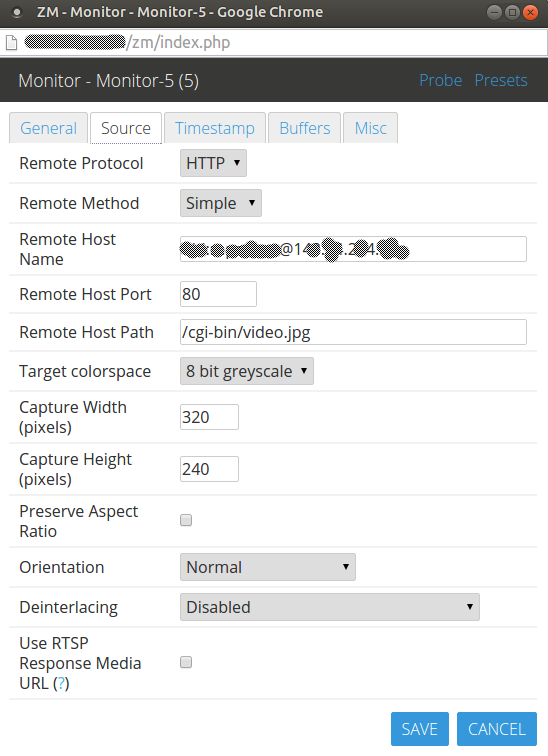Switch to the General tab
This screenshot has height=756, width=548.
[49, 128]
